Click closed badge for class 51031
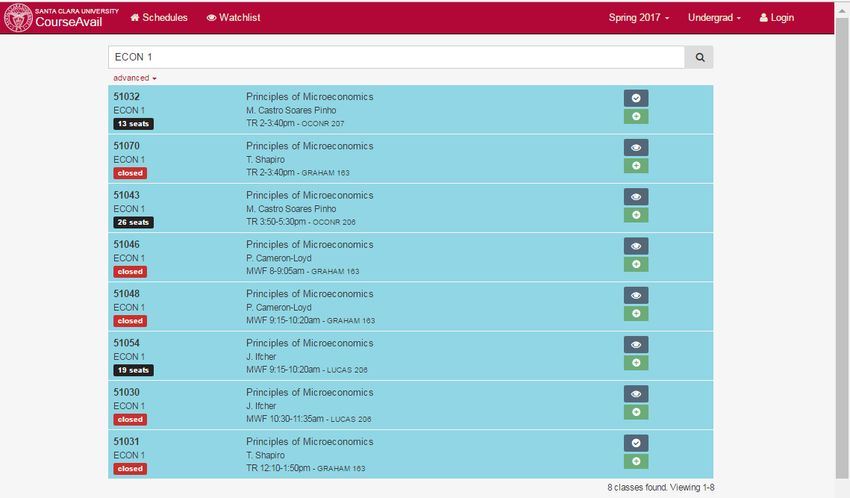The image size is (850, 498). [130, 469]
